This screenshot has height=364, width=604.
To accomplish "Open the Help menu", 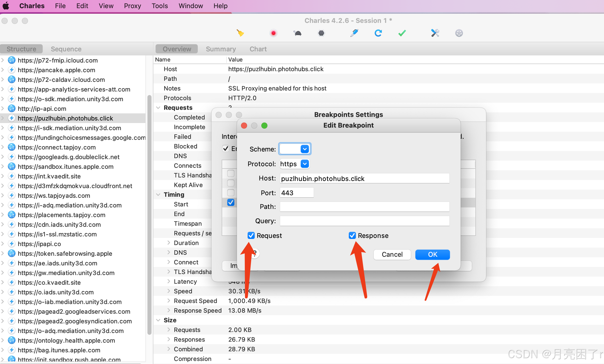I will (220, 6).
